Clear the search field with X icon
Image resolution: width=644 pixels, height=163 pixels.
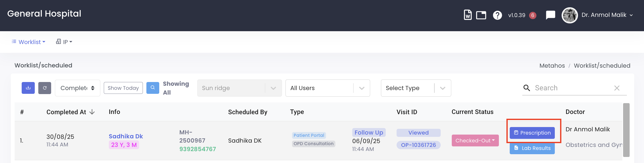click(617, 88)
